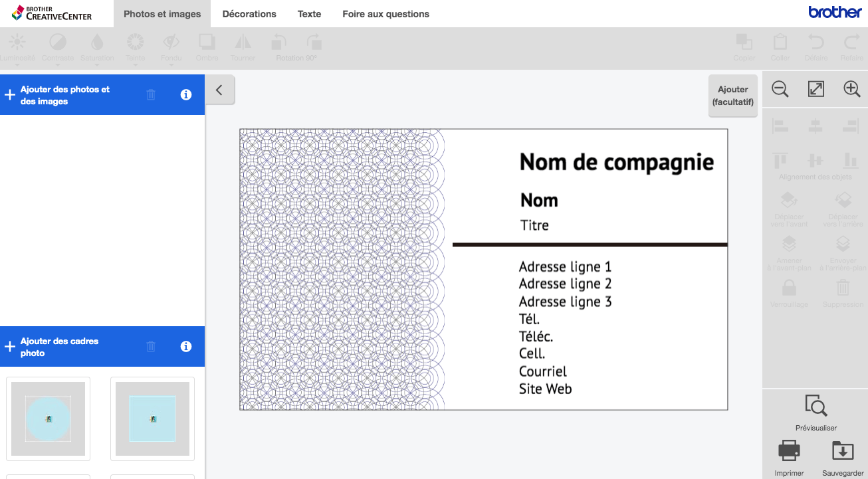The height and width of the screenshot is (479, 868).
Task: Open Prévisualiser preview
Action: pos(815,405)
